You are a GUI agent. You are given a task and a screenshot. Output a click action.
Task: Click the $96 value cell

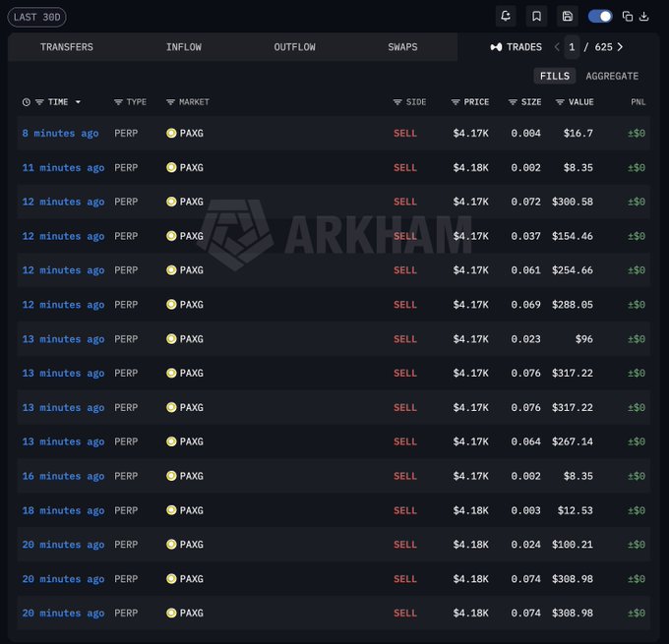[x=584, y=339]
